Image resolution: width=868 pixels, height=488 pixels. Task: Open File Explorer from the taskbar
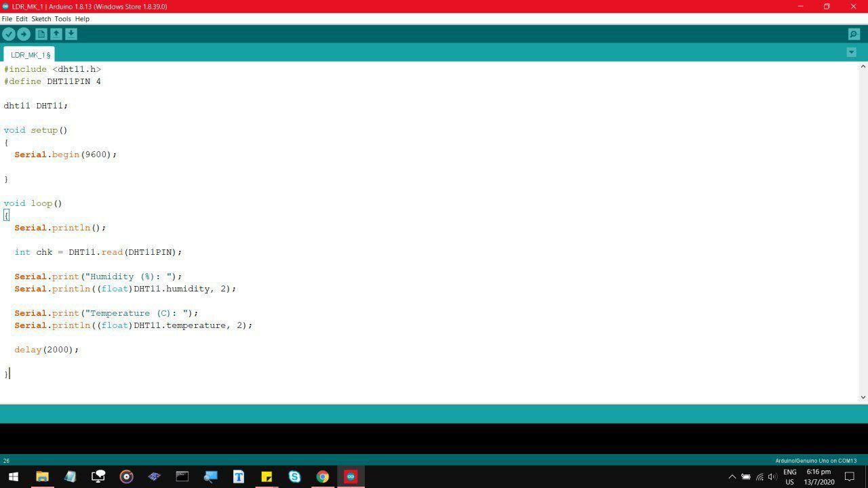(42, 477)
